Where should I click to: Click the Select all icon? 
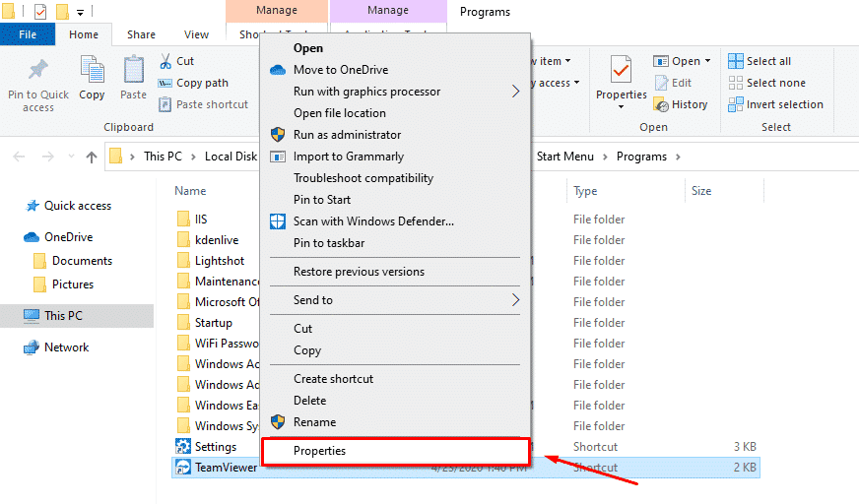[736, 61]
